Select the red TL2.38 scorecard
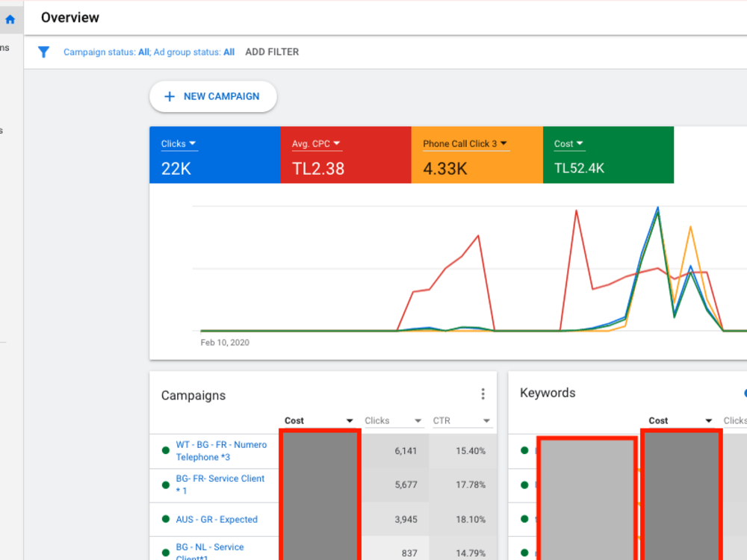This screenshot has width=747, height=560. click(x=346, y=155)
